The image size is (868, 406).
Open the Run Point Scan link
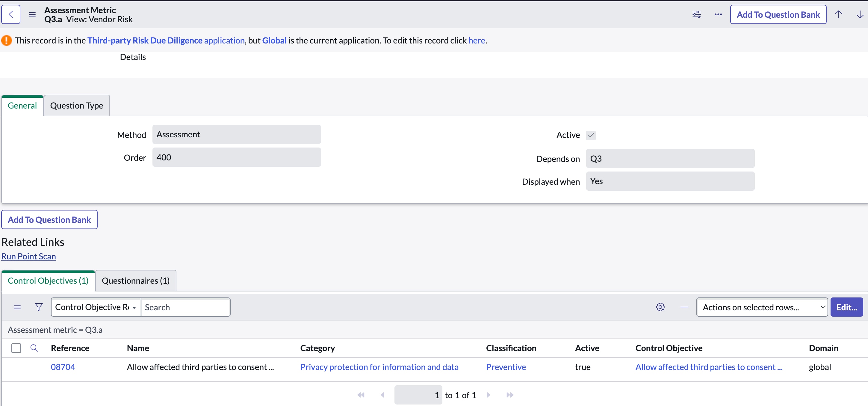point(28,256)
